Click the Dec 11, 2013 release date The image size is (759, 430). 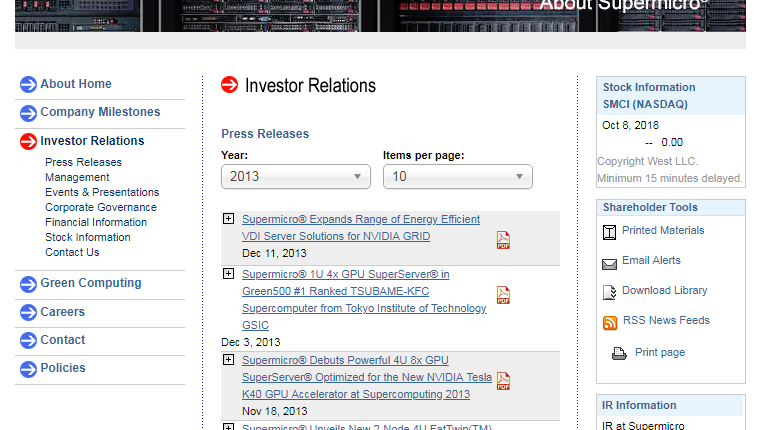tap(274, 253)
